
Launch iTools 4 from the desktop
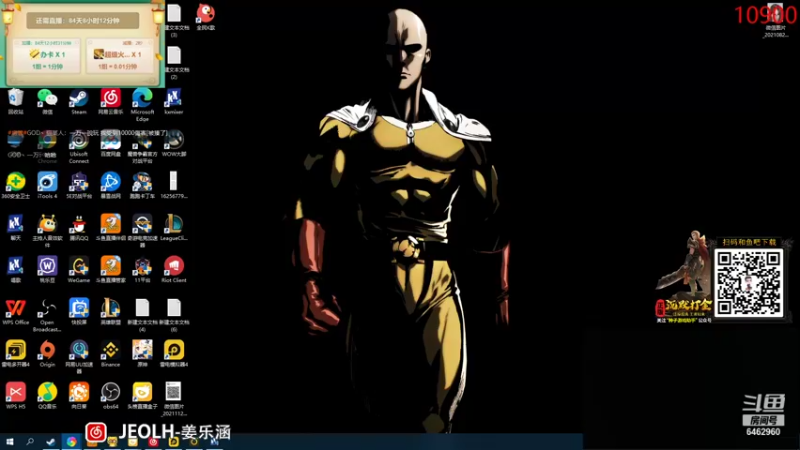[47, 185]
